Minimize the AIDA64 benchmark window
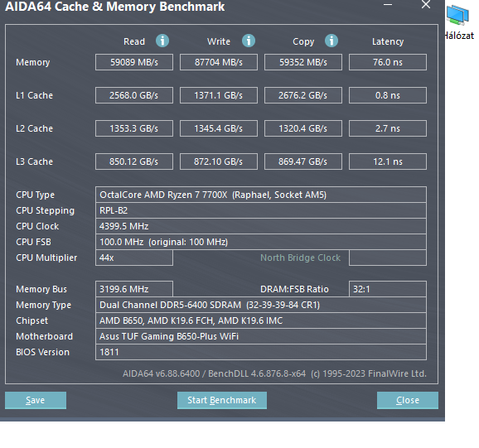This screenshot has width=479, height=448. (x=388, y=5)
